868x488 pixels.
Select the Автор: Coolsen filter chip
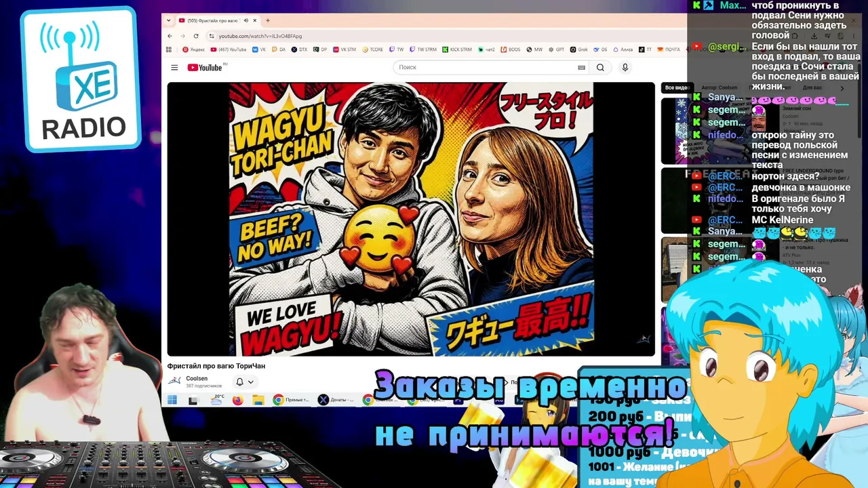(x=719, y=87)
